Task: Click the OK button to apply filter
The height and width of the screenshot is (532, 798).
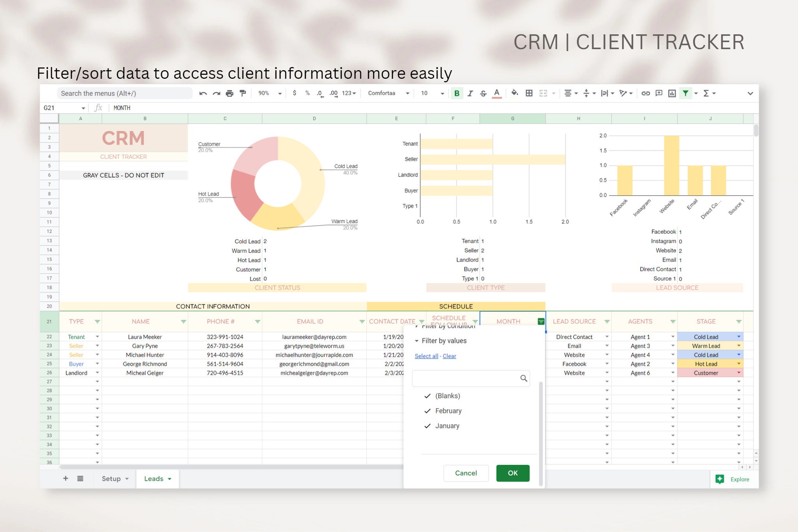Action: click(513, 473)
